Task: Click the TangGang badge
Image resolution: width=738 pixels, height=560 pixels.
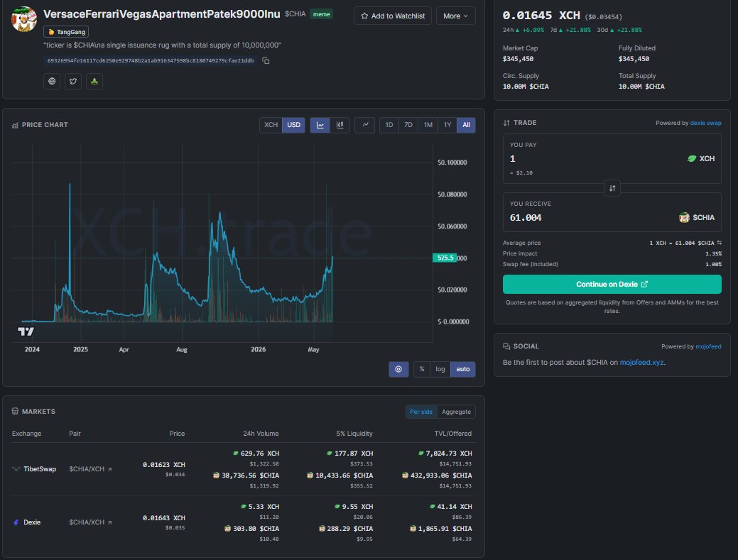Action: point(66,32)
